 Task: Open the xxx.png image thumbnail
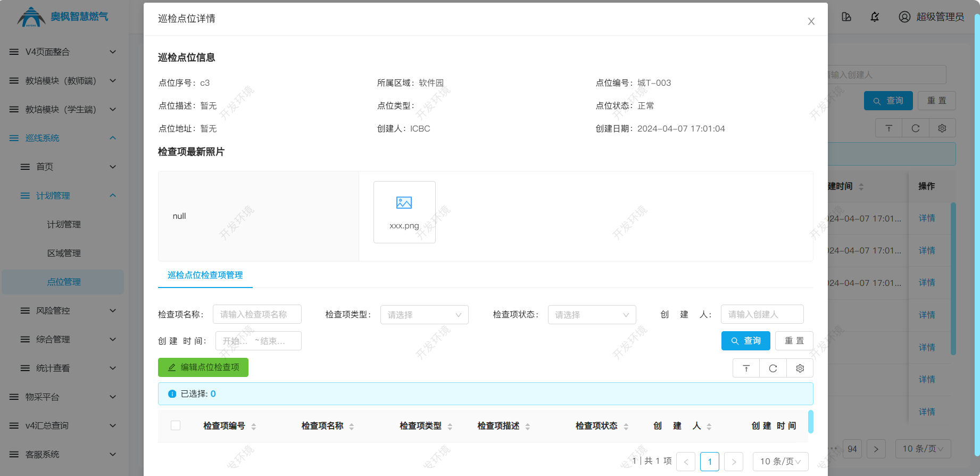coord(404,212)
